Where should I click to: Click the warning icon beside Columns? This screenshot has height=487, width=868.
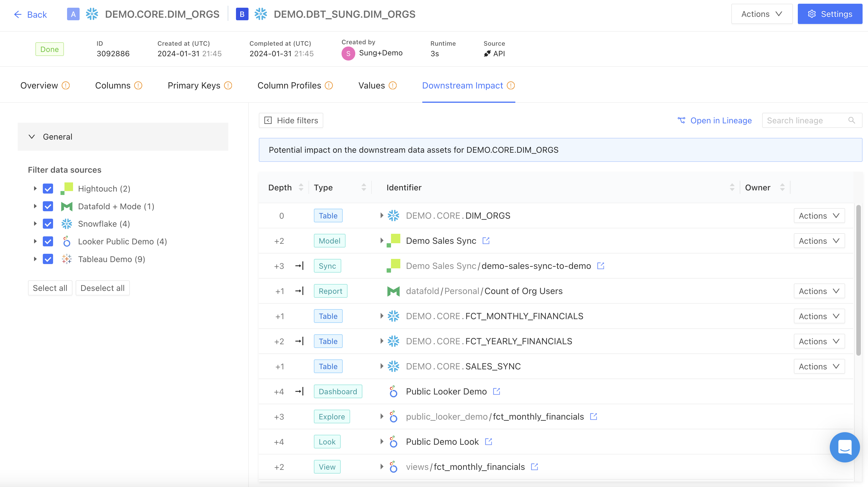coord(138,86)
